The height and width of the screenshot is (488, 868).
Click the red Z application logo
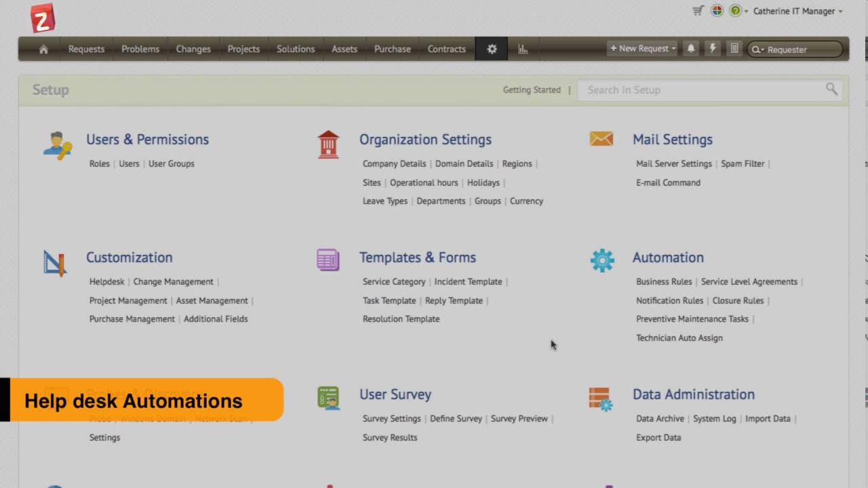pyautogui.click(x=43, y=18)
